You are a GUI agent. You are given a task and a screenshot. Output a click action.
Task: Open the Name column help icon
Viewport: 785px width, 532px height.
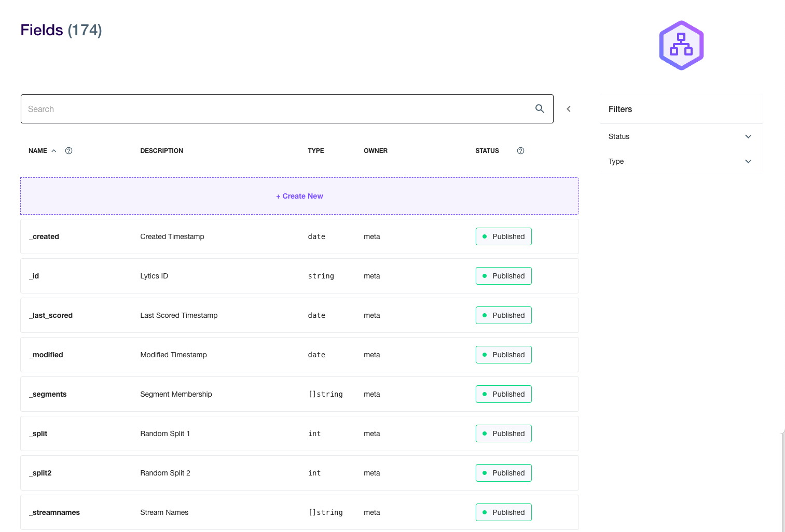click(68, 151)
